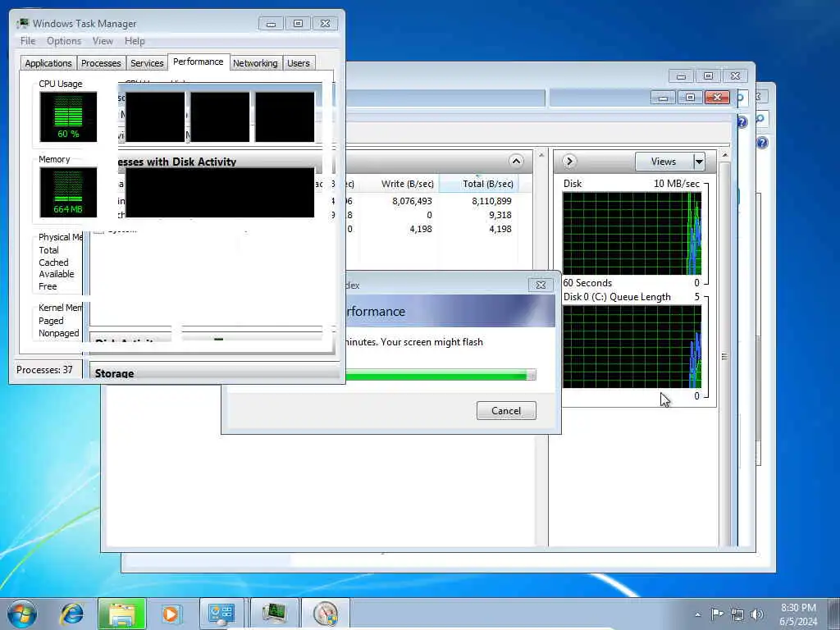Switch to the Processes tab

[x=101, y=63]
